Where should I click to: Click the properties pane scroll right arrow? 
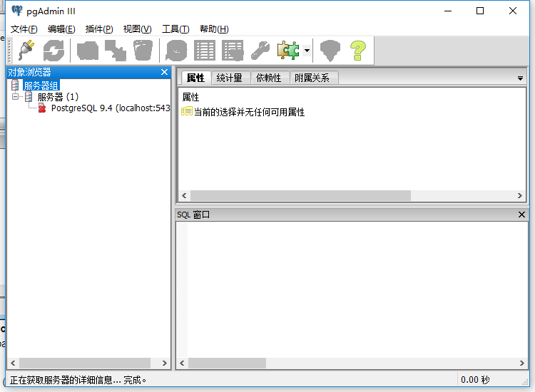[519, 195]
